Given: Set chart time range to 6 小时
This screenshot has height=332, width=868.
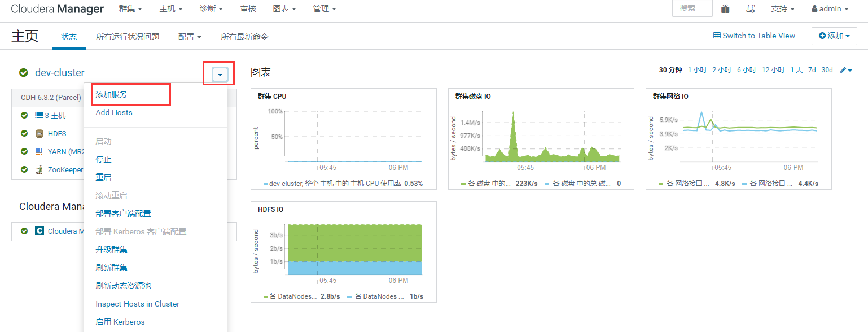Looking at the screenshot, I should pos(747,70).
